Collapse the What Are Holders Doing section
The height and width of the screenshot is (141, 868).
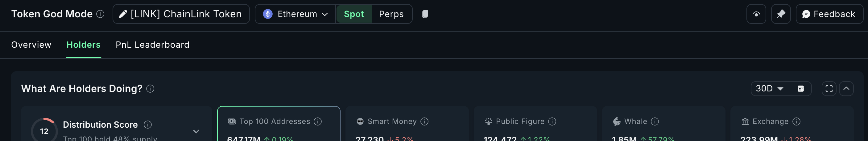(x=846, y=89)
